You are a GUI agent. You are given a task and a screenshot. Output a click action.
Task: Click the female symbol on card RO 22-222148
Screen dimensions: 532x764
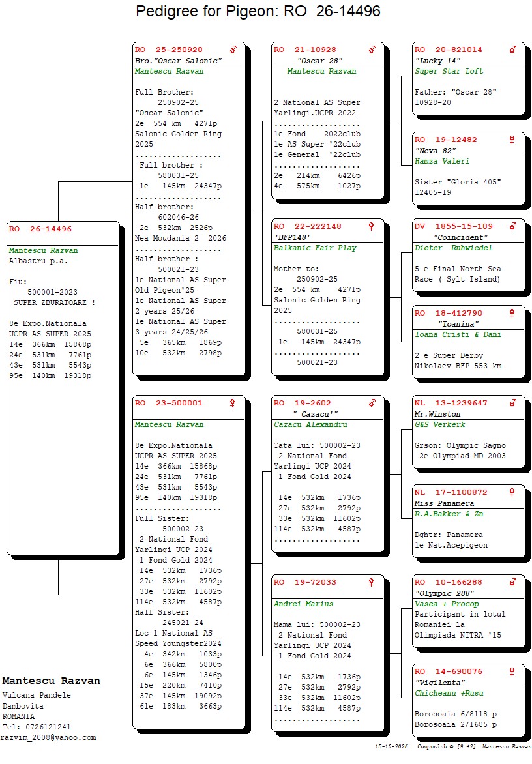coord(371,226)
